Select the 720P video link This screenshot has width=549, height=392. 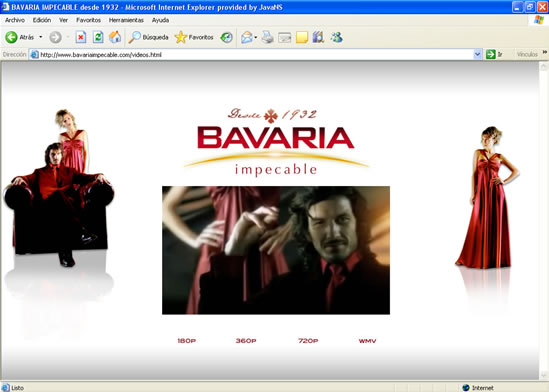[x=308, y=341]
